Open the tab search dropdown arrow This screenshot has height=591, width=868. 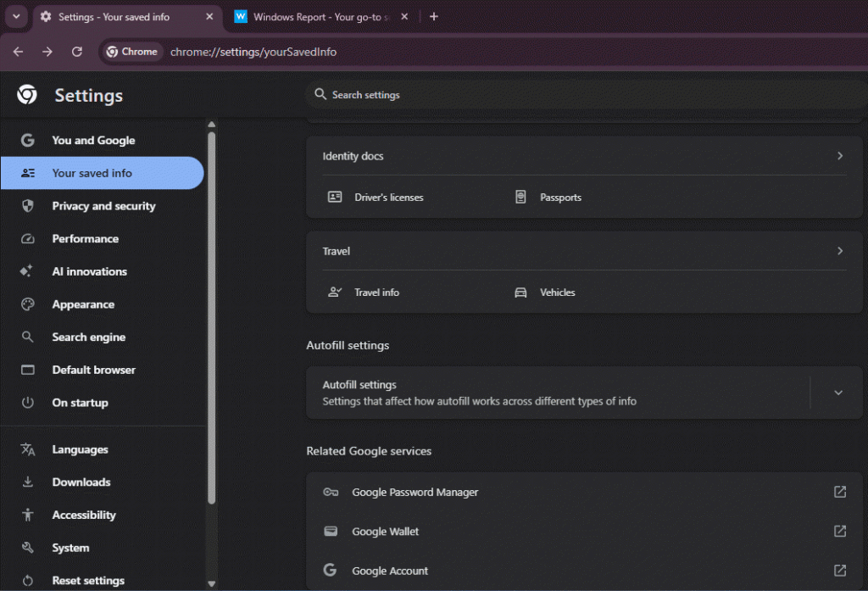click(16, 17)
